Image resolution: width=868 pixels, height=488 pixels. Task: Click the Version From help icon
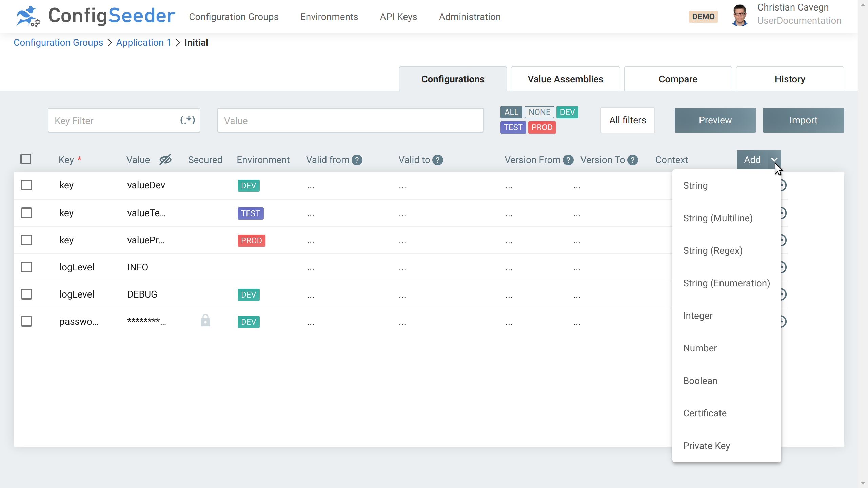(x=568, y=160)
